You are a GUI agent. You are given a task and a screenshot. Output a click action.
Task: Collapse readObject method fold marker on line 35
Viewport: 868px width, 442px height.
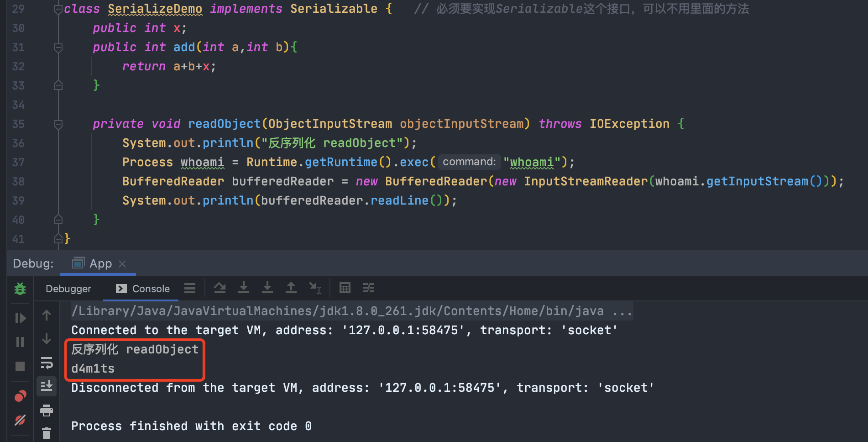tap(58, 124)
